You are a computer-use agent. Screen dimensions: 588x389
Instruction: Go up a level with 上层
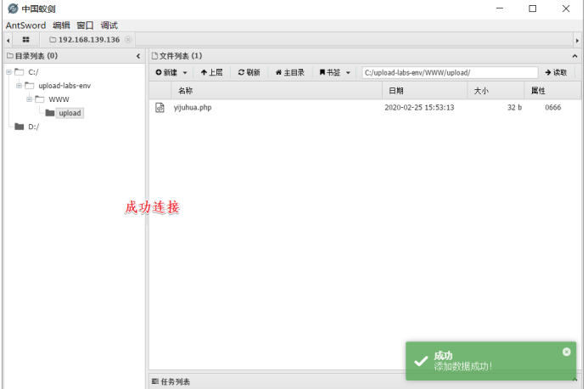pyautogui.click(x=211, y=72)
